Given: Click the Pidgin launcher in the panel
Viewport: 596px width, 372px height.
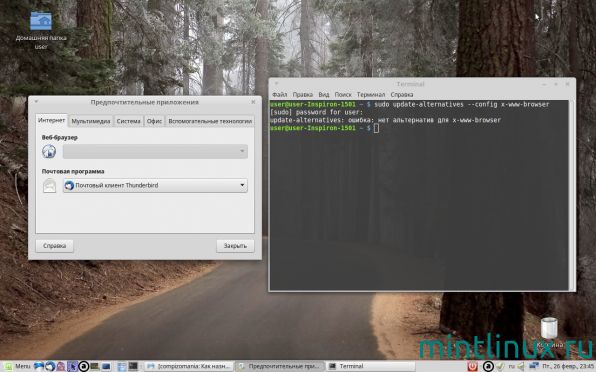Looking at the screenshot, I should coord(61,366).
